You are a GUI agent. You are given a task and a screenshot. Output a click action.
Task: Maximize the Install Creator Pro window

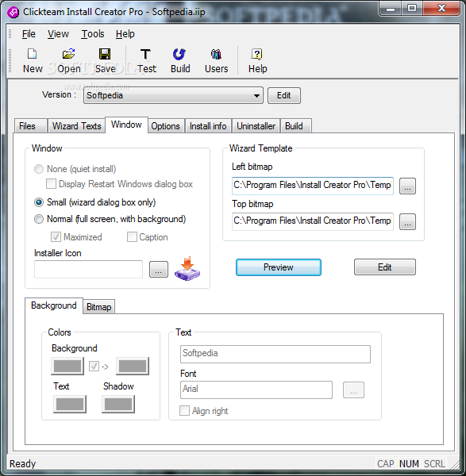[x=412, y=8]
